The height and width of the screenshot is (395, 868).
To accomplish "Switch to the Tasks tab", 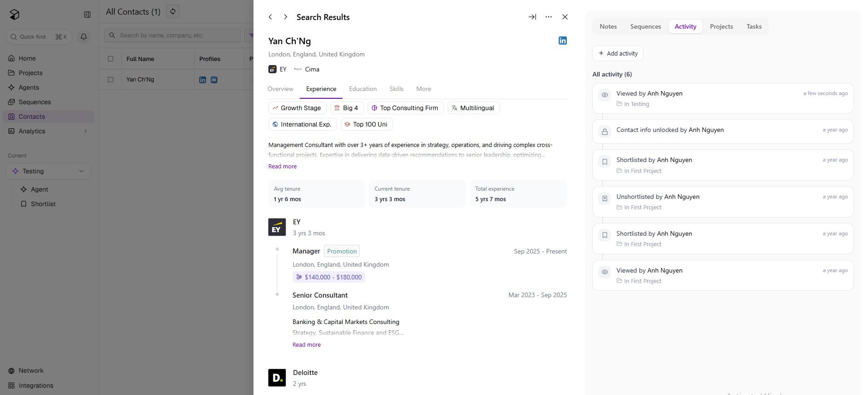I will (x=754, y=26).
